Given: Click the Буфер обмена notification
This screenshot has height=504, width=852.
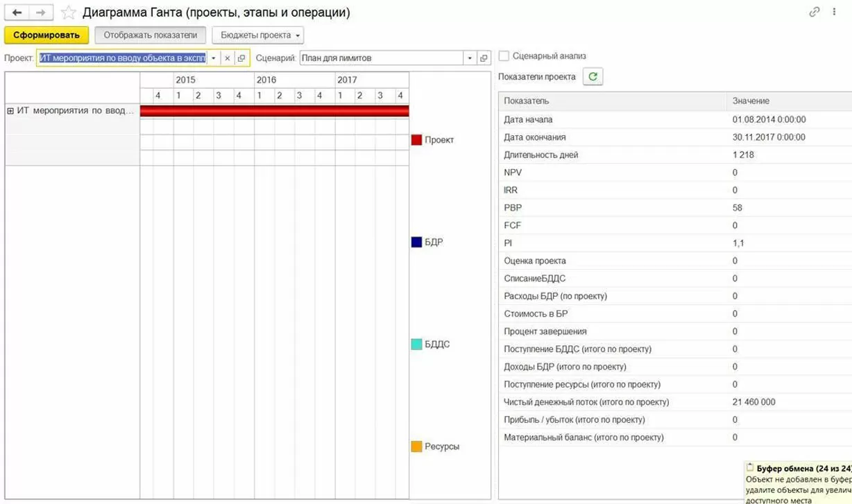Looking at the screenshot, I should coord(798,483).
